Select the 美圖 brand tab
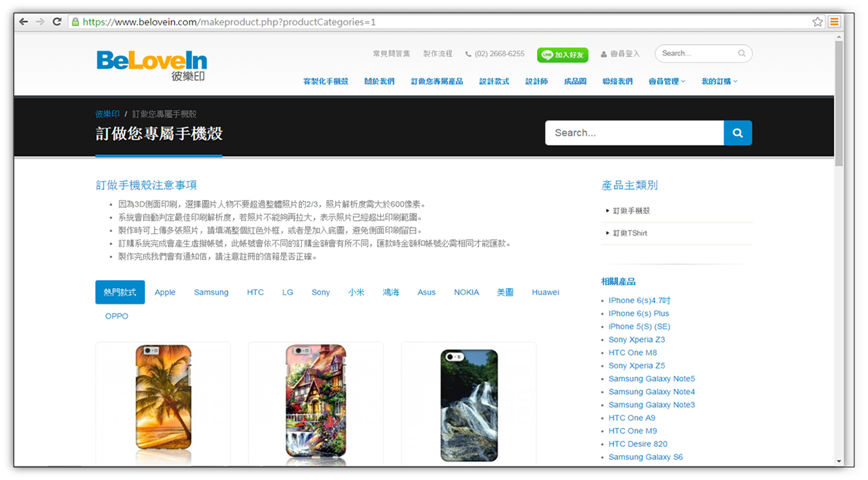Image resolution: width=868 pixels, height=480 pixels. click(x=505, y=292)
